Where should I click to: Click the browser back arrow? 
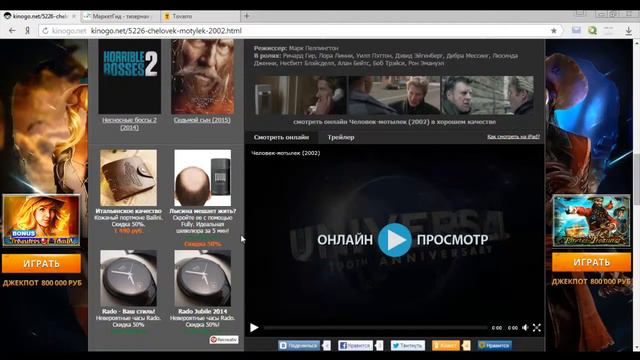[x=12, y=31]
